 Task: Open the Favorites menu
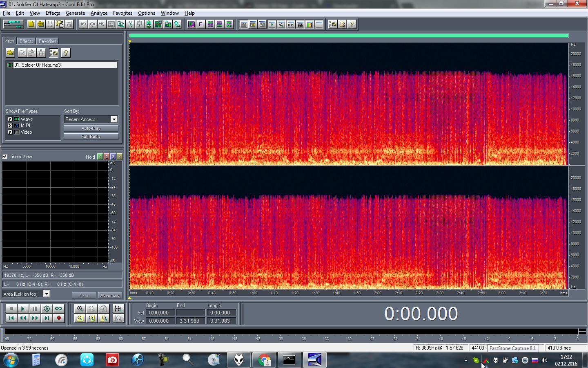click(122, 13)
